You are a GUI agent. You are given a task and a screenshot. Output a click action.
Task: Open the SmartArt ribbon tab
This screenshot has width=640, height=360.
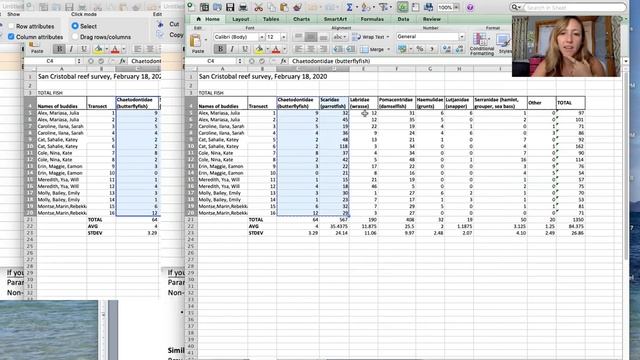point(335,19)
